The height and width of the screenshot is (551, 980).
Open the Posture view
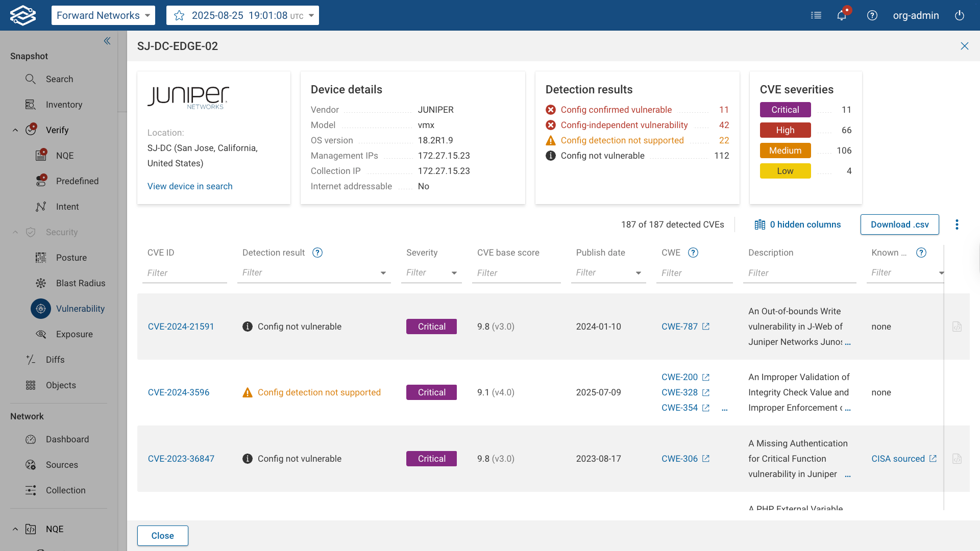(71, 258)
